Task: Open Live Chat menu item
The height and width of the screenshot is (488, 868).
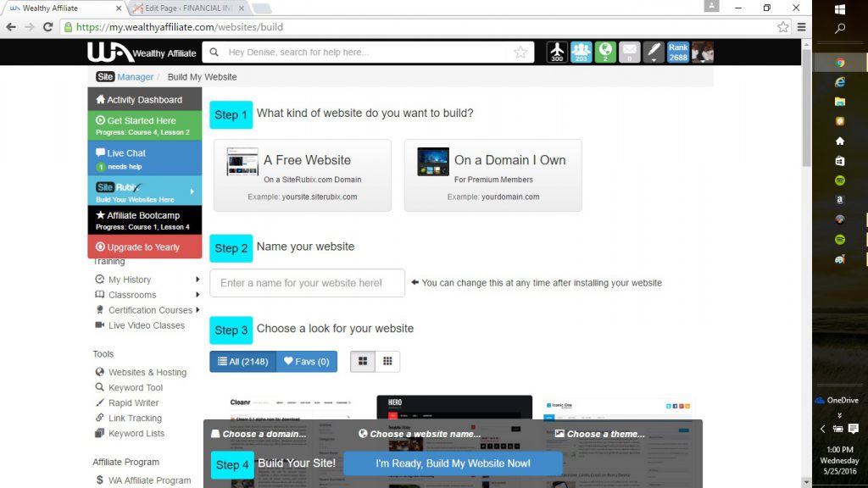Action: click(144, 158)
